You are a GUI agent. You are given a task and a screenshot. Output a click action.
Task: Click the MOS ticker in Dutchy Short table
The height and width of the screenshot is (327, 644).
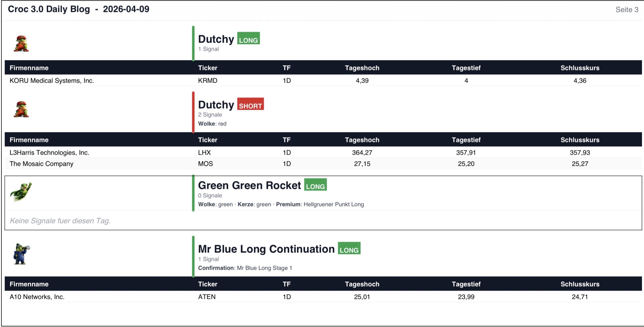tap(205, 164)
